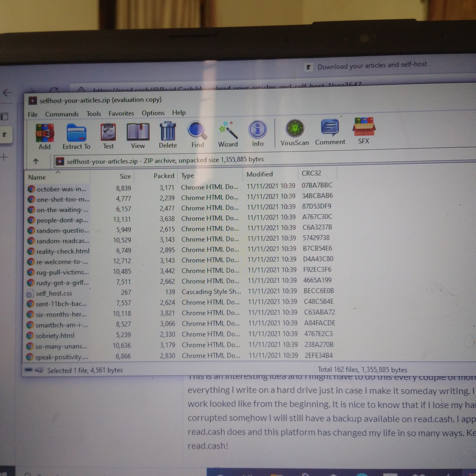Click type cell 'Cascading Style Sh...'
Image resolution: width=476 pixels, height=476 pixels.
coord(211,292)
